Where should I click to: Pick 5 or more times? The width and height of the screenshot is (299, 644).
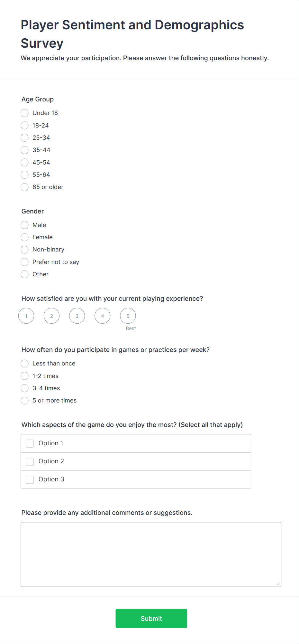coord(25,401)
